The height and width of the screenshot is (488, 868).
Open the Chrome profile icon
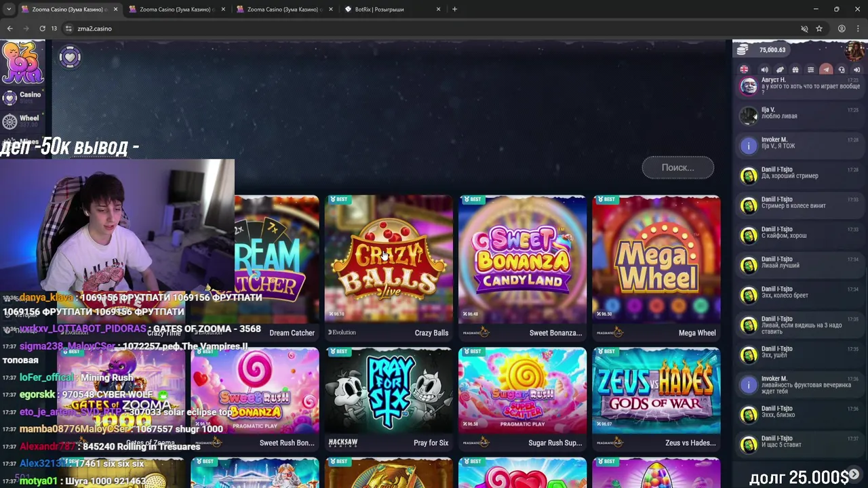[x=842, y=28]
